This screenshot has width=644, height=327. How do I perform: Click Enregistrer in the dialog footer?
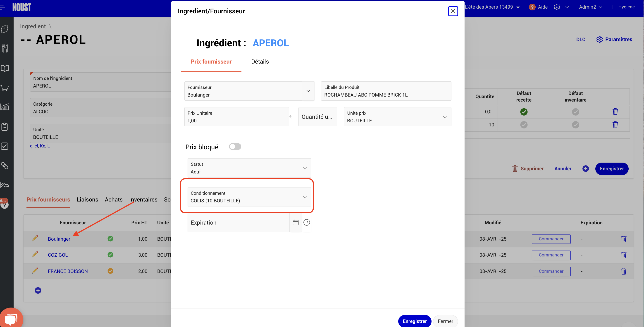(x=415, y=321)
